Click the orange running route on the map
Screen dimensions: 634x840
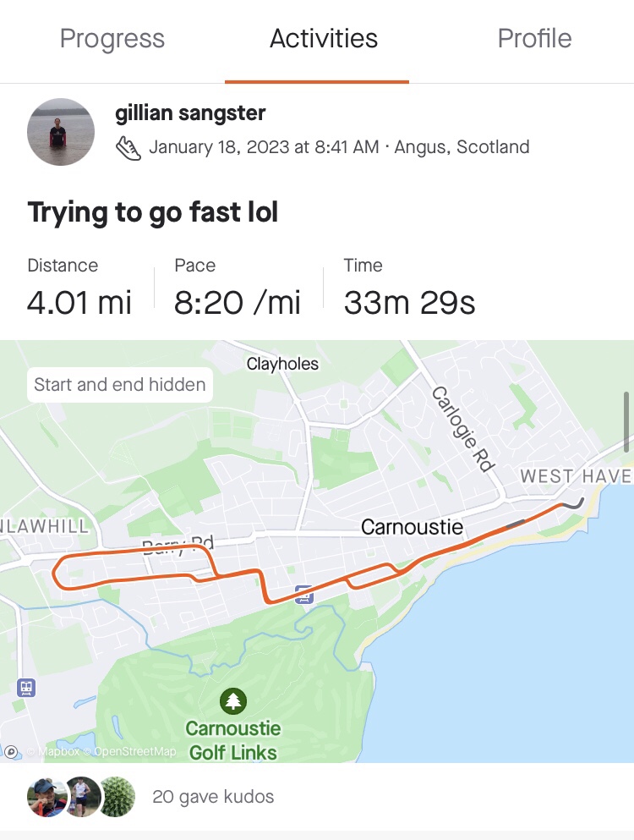tap(135, 578)
